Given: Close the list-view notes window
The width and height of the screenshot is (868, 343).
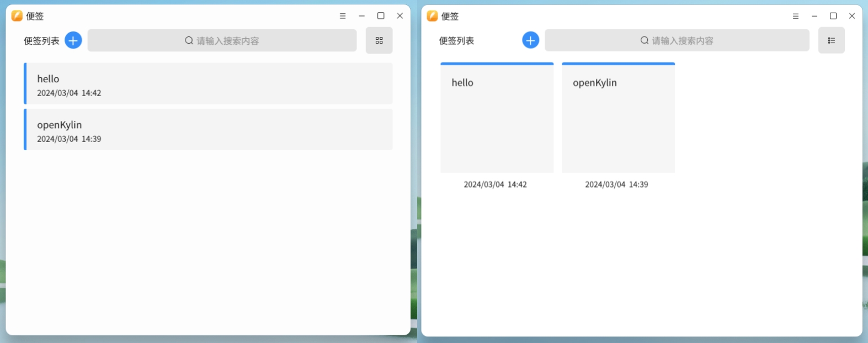Looking at the screenshot, I should [x=400, y=16].
